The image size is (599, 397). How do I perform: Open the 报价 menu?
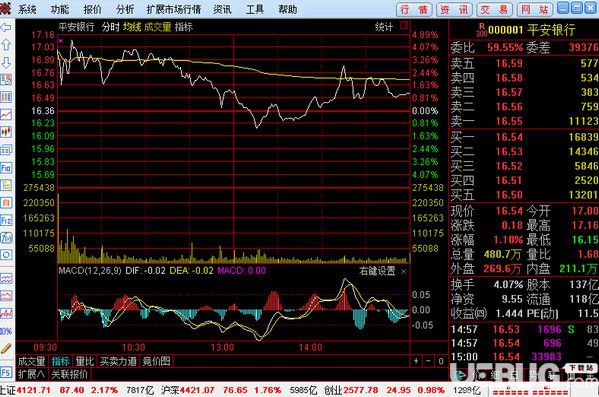[x=92, y=10]
